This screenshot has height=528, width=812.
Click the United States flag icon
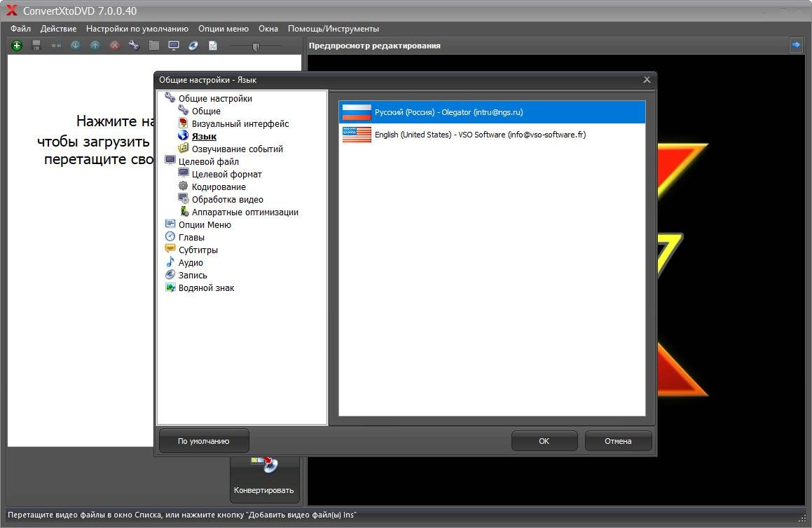357,135
